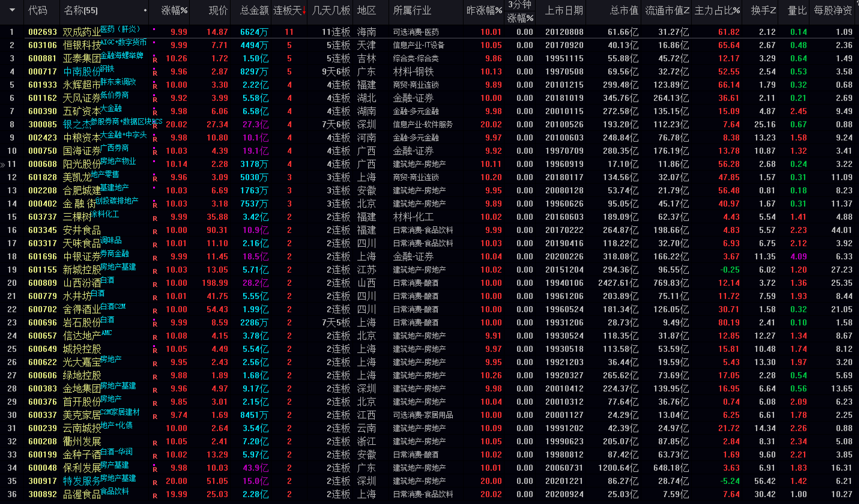The height and width of the screenshot is (504, 859).
Task: Select the 中南股份 stock name
Action: [82, 72]
